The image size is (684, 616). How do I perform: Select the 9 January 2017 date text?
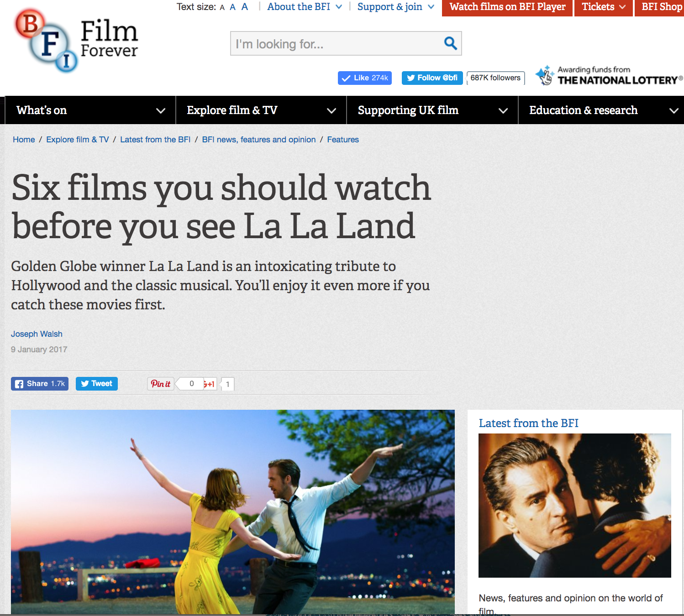pos(39,350)
